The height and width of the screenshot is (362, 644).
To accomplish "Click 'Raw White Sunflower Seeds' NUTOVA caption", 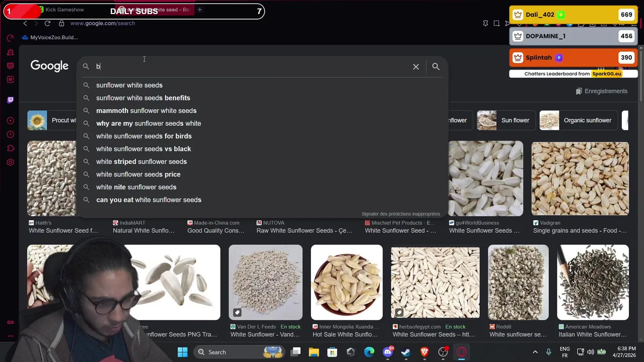I will click(304, 231).
